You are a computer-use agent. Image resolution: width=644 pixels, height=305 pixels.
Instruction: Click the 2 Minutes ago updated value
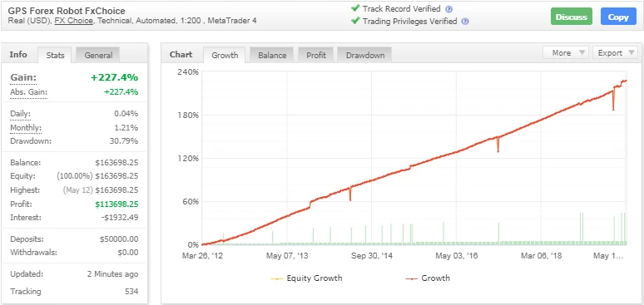click(112, 273)
